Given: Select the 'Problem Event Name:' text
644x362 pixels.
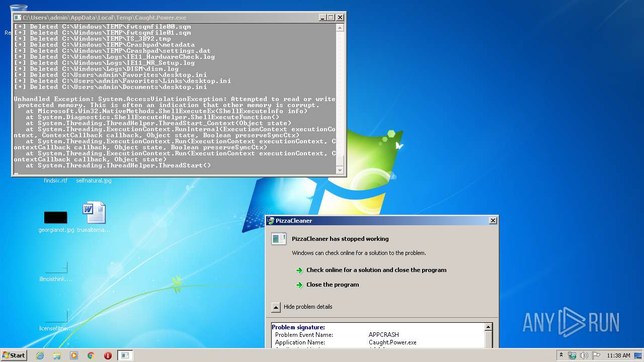Looking at the screenshot, I should pyautogui.click(x=304, y=335).
